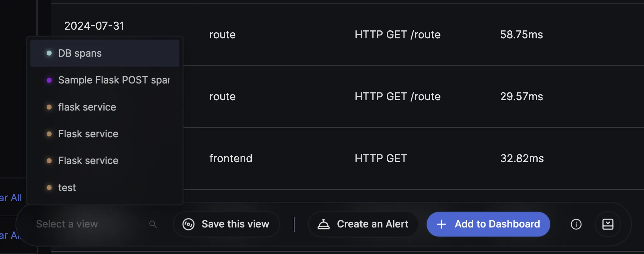
Task: Choose the Sample Flask POST spans view
Action: (105, 80)
